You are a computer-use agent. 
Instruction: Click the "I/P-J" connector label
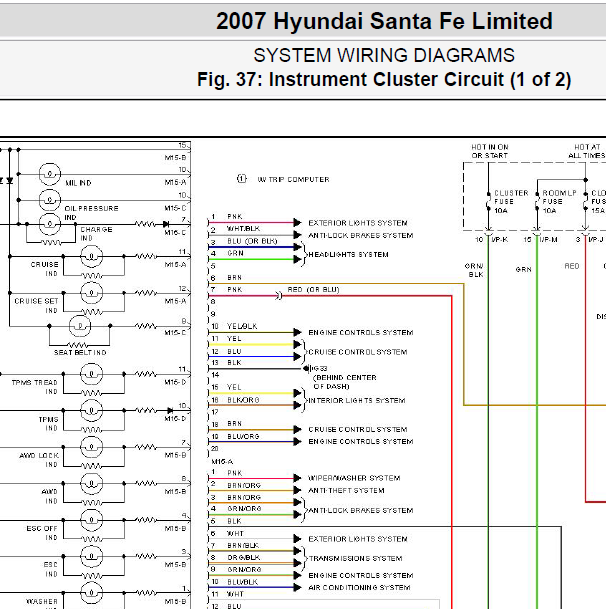click(x=596, y=240)
